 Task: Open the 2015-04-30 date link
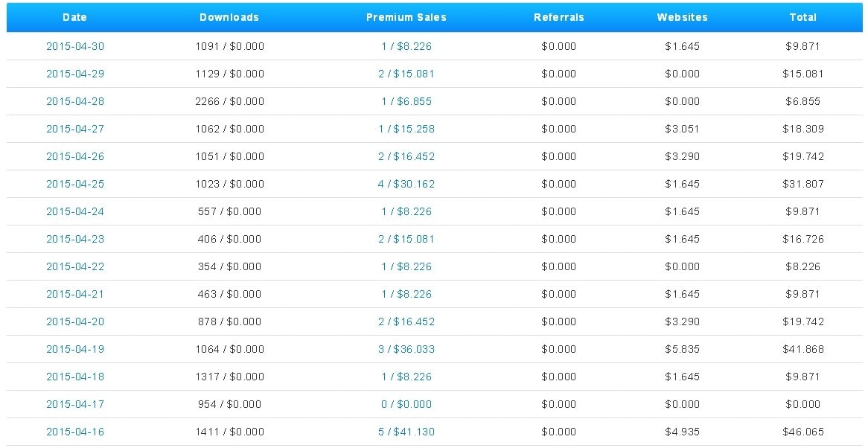pos(75,46)
